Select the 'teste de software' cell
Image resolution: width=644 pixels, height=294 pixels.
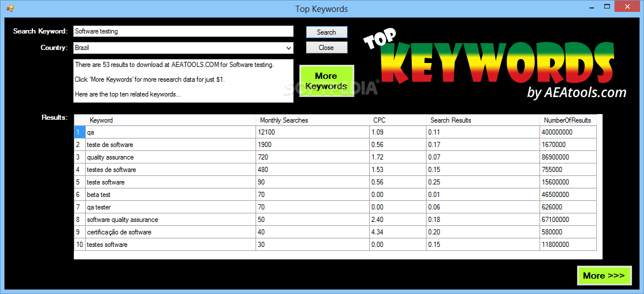[x=170, y=145]
